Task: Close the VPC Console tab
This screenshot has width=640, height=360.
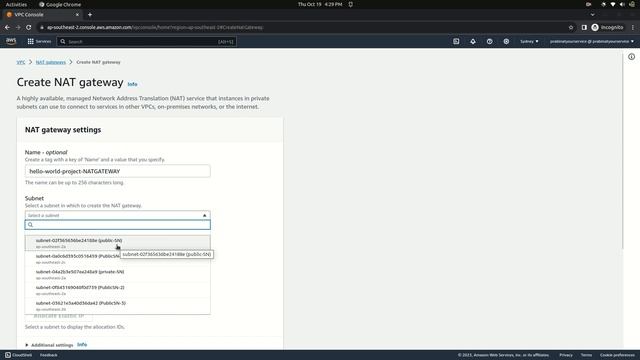Action: [77, 15]
